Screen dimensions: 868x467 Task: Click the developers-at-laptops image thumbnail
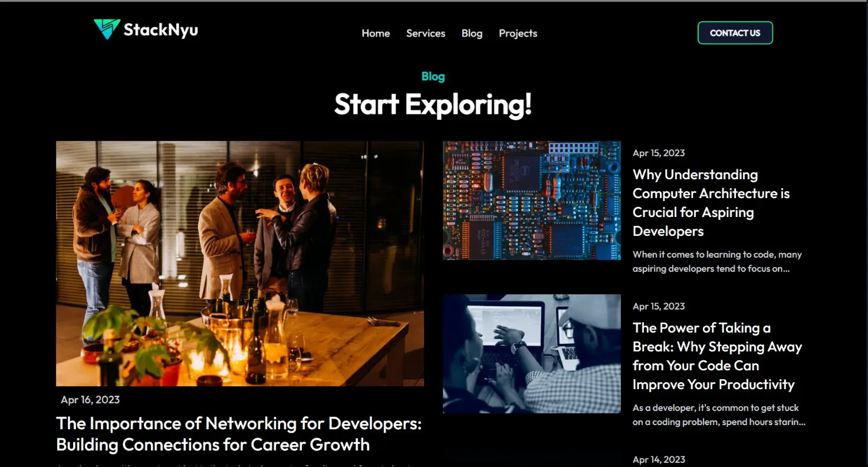[531, 353]
